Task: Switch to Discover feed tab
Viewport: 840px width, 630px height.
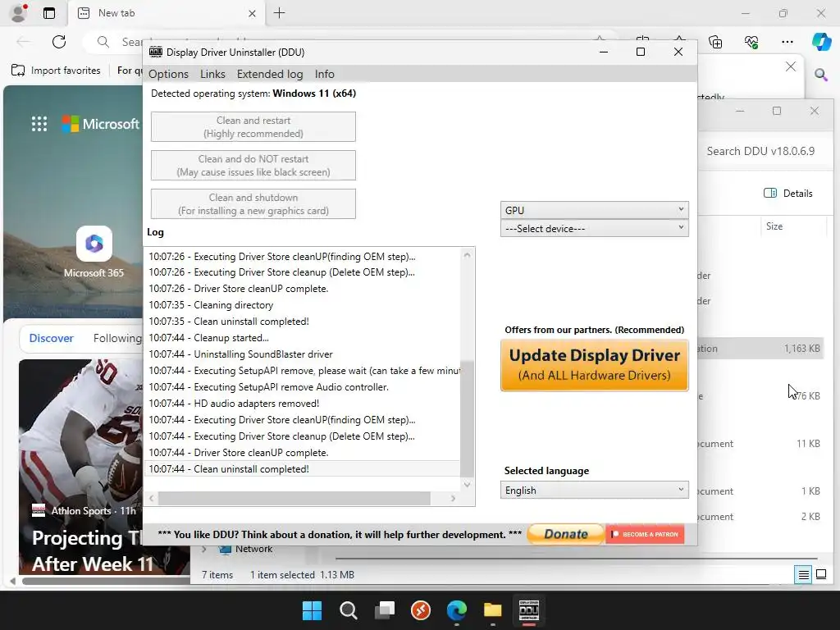Action: click(52, 338)
